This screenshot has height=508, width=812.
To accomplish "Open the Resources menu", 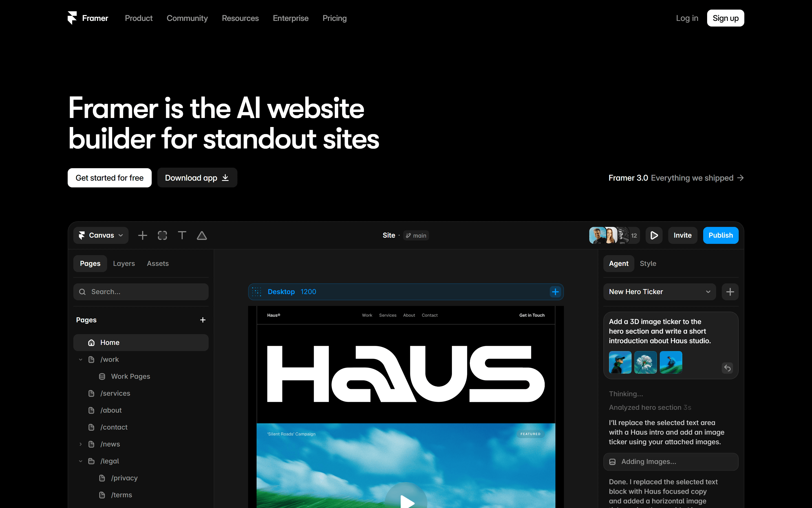I will click(x=240, y=18).
